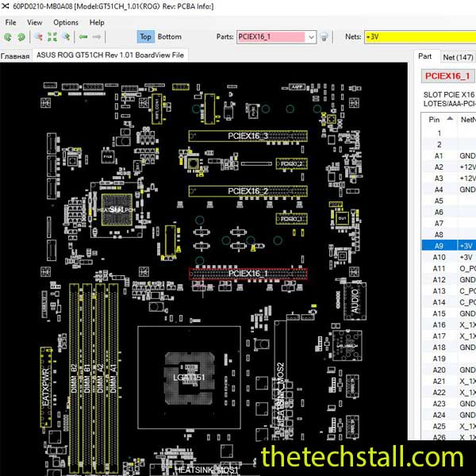Switch board view to Top side
The width and height of the screenshot is (476, 476).
(x=146, y=36)
